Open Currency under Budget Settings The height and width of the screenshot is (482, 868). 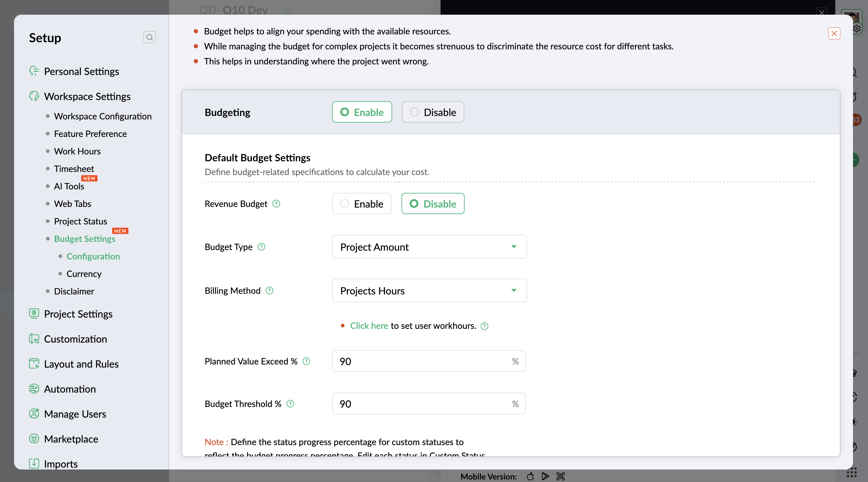[x=84, y=274]
